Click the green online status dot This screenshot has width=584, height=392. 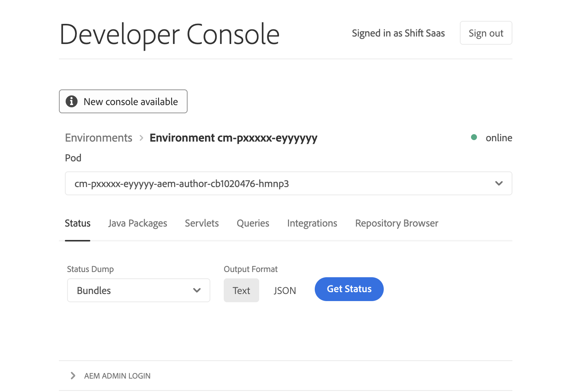click(474, 137)
